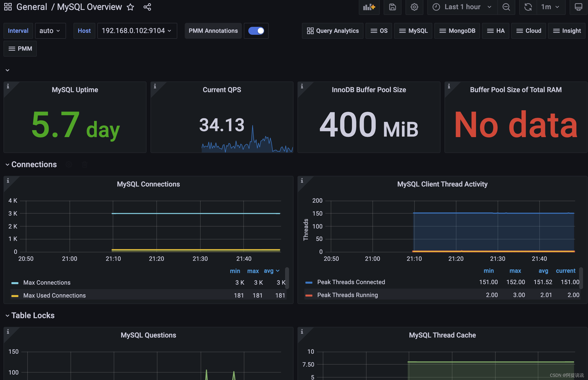
Task: Cycle the TV view mode
Action: coord(578,7)
